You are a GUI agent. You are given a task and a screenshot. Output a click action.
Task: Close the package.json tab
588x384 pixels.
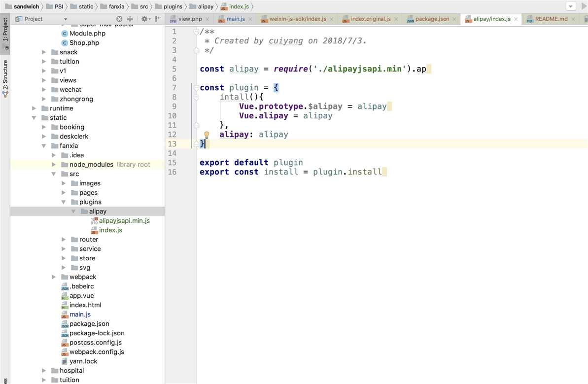point(454,19)
